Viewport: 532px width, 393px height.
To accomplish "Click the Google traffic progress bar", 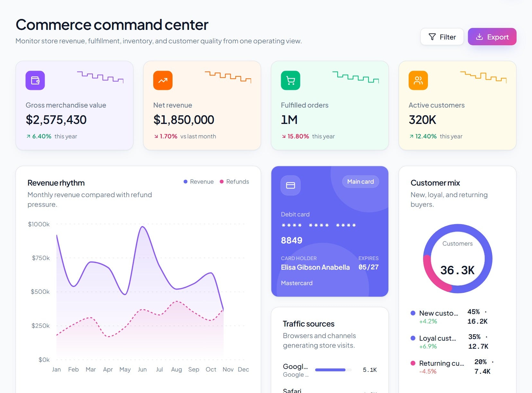I will click(333, 370).
